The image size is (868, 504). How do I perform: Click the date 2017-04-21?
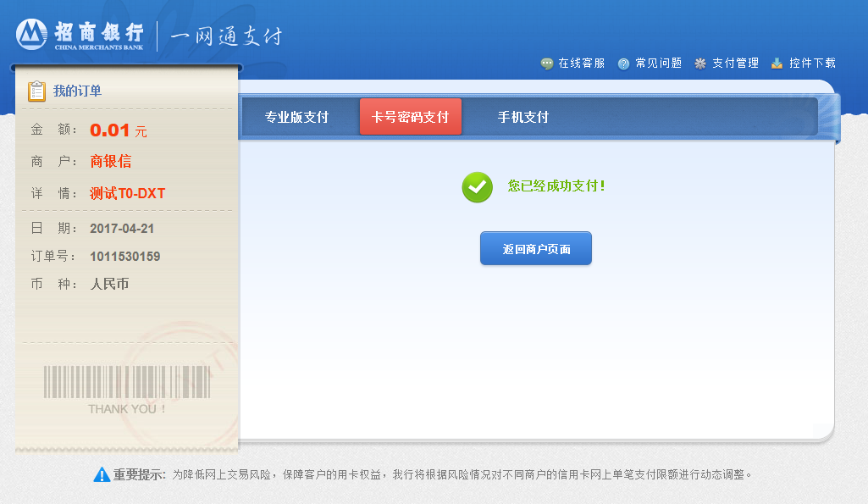[x=122, y=229]
